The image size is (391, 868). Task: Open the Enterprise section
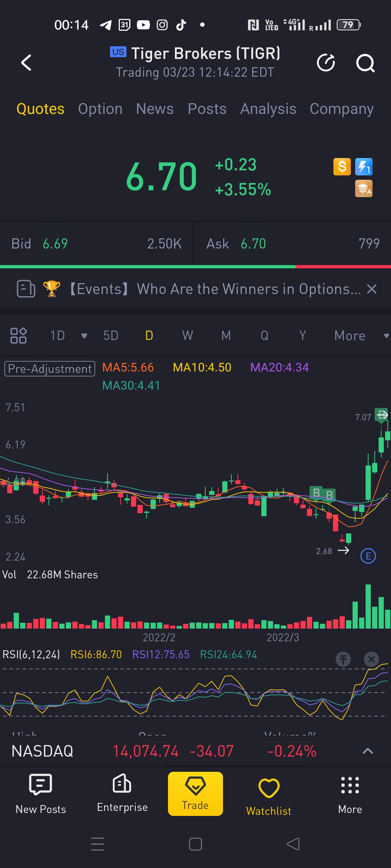pyautogui.click(x=122, y=793)
